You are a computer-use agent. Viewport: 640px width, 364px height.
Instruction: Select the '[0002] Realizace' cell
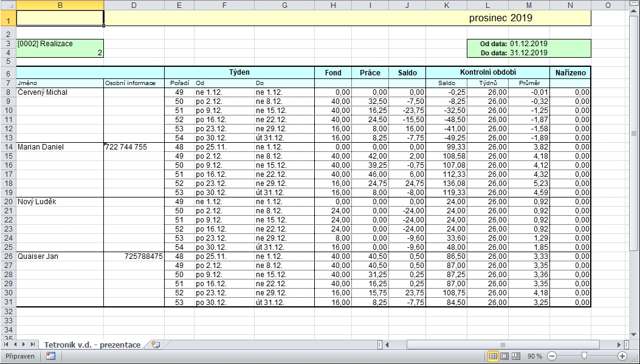click(x=60, y=44)
